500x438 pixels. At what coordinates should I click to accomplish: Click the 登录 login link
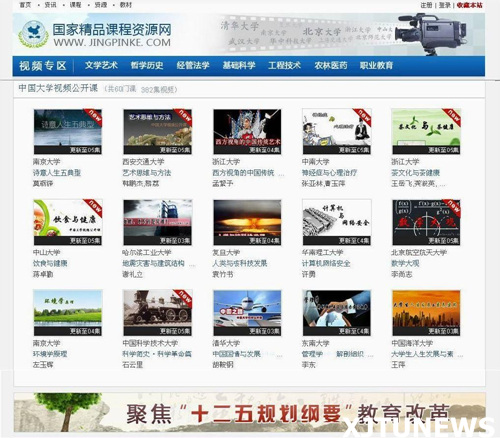pos(445,5)
